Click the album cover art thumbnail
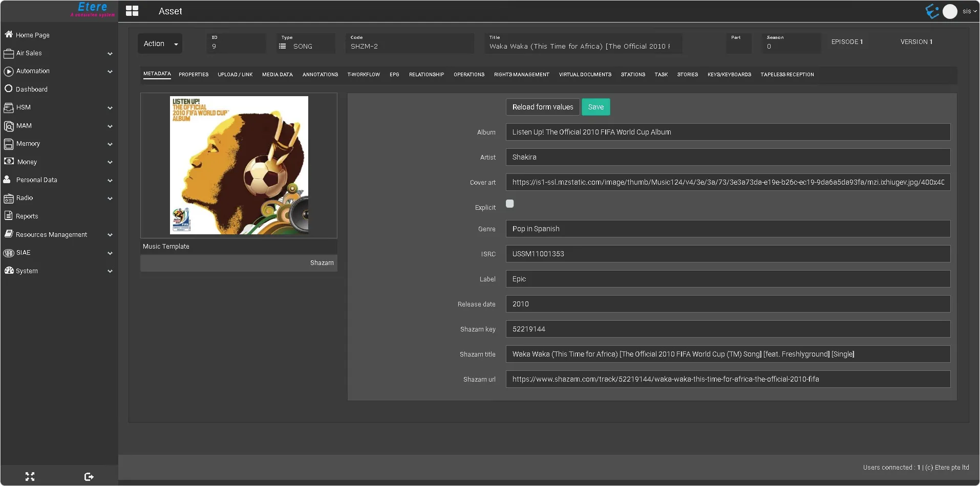Screen dimensions: 980x486 pos(239,165)
